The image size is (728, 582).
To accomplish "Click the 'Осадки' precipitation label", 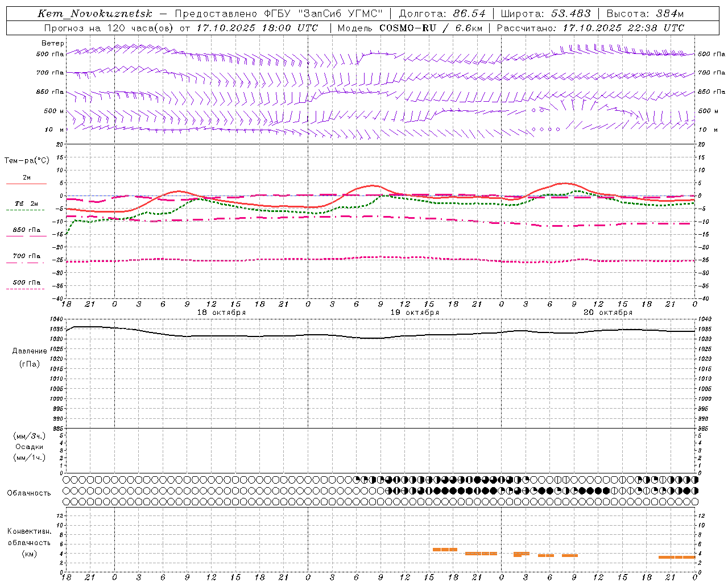I will (30, 447).
